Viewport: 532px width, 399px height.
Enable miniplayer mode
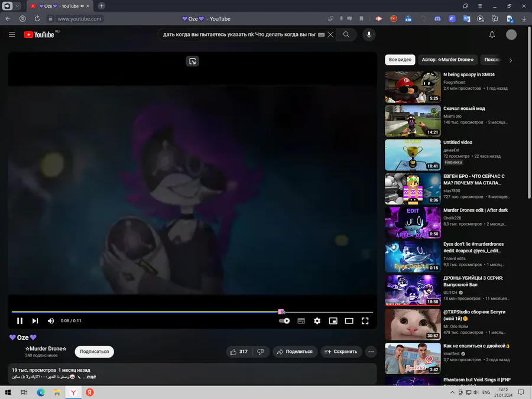tap(333, 320)
